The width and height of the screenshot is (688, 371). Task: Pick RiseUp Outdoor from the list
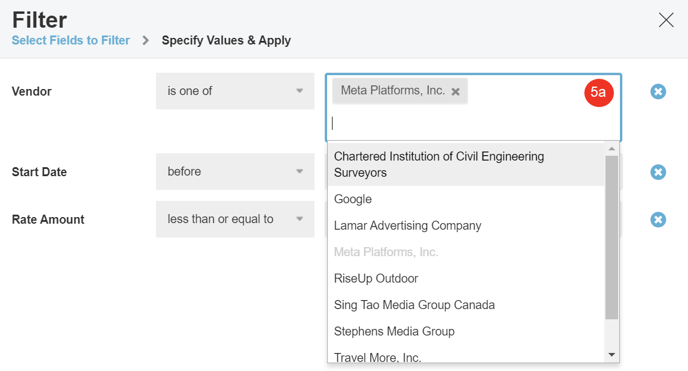click(466, 278)
